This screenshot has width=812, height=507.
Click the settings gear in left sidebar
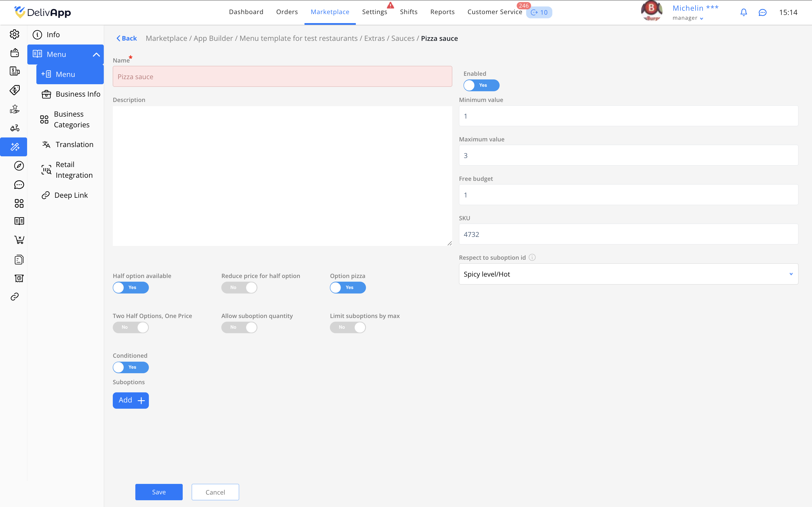tap(14, 34)
